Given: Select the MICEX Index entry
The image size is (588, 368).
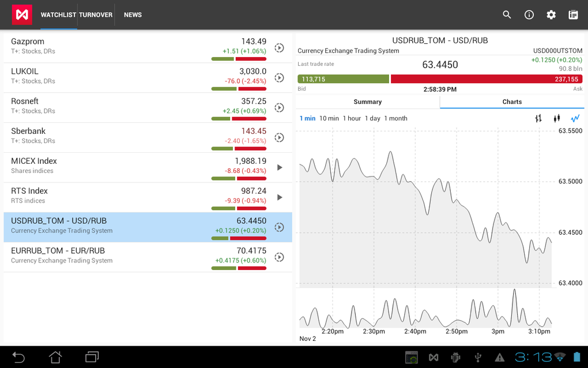Looking at the screenshot, I should click(x=148, y=167).
